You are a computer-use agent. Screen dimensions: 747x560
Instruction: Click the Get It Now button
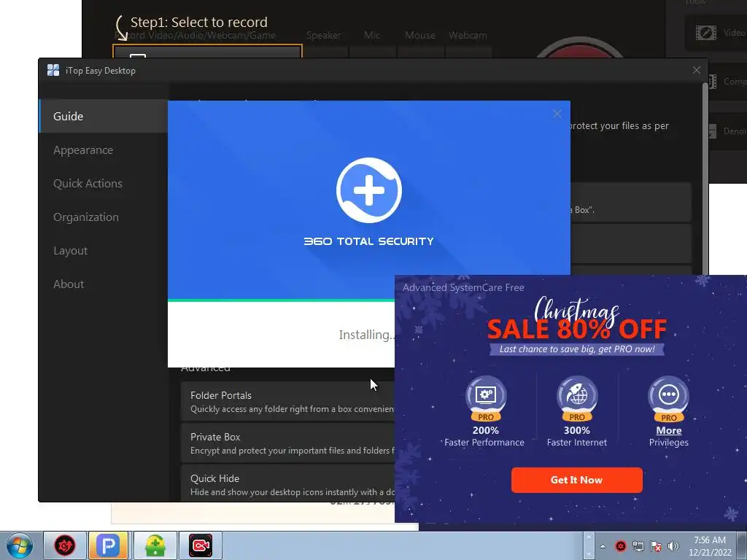(x=576, y=480)
